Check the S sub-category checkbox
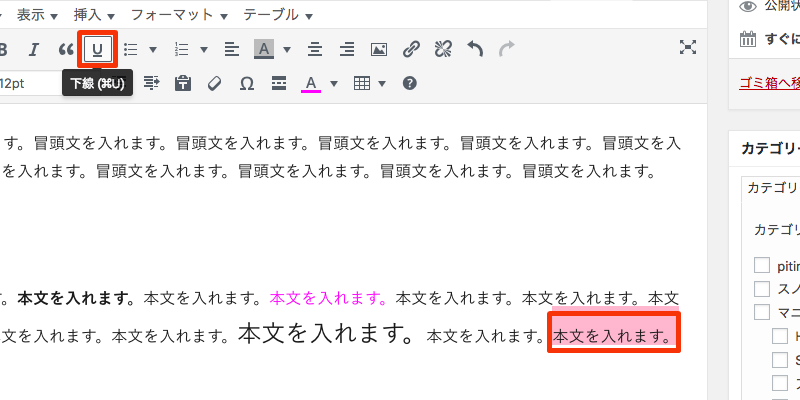 tap(780, 360)
